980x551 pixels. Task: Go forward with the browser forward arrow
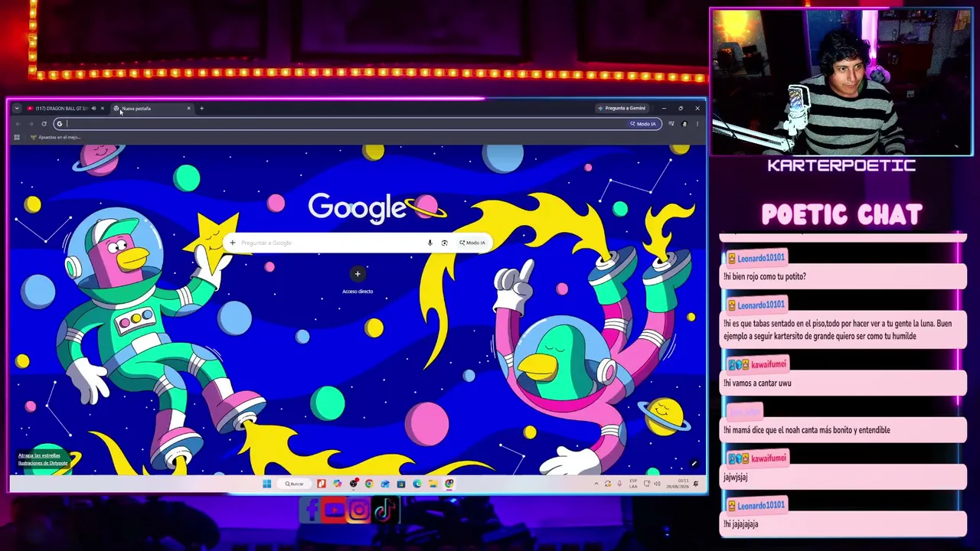[31, 124]
